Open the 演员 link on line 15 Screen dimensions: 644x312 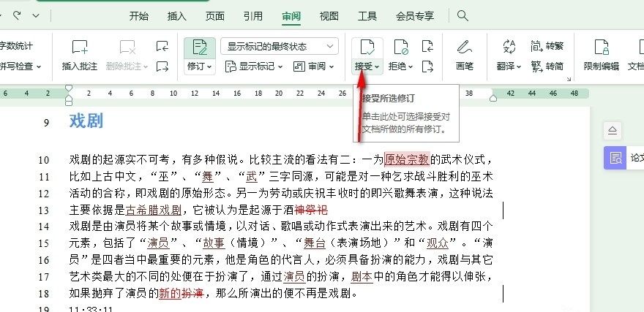[158, 243]
